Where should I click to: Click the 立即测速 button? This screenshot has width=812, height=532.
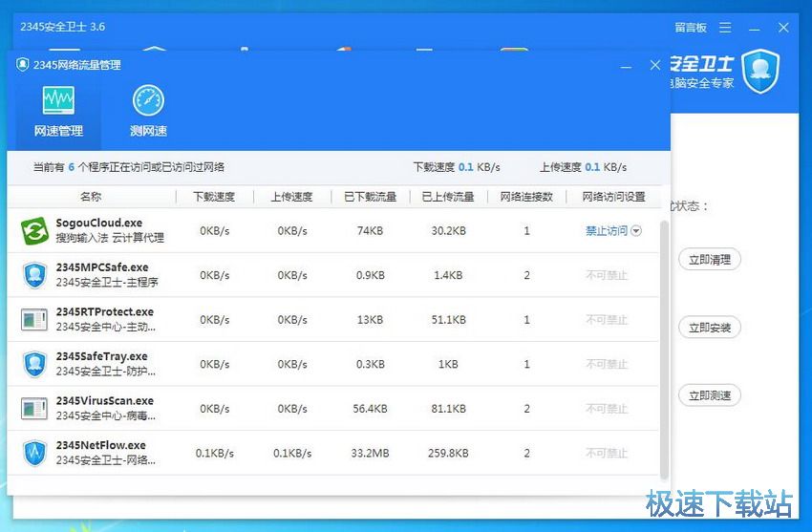pyautogui.click(x=710, y=395)
